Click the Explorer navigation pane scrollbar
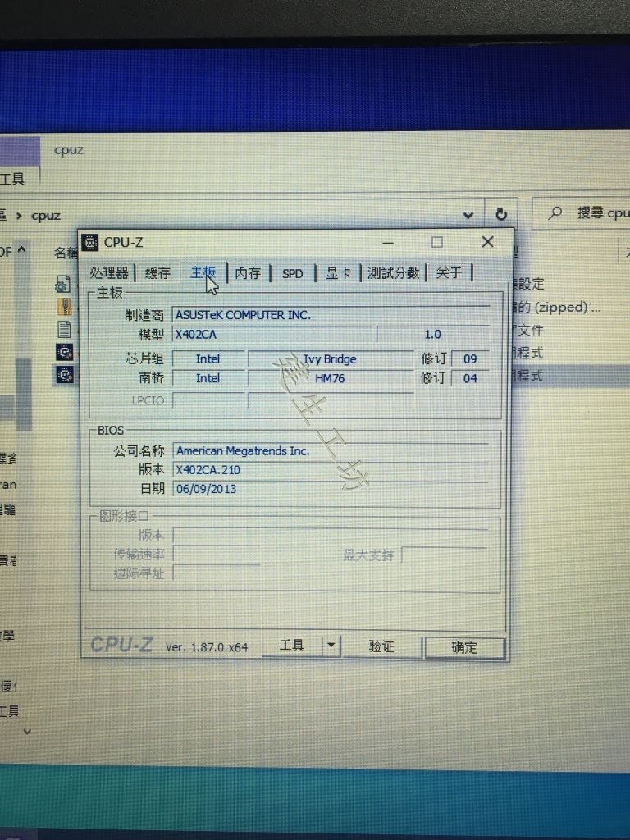This screenshot has height=840, width=630. click(24, 394)
